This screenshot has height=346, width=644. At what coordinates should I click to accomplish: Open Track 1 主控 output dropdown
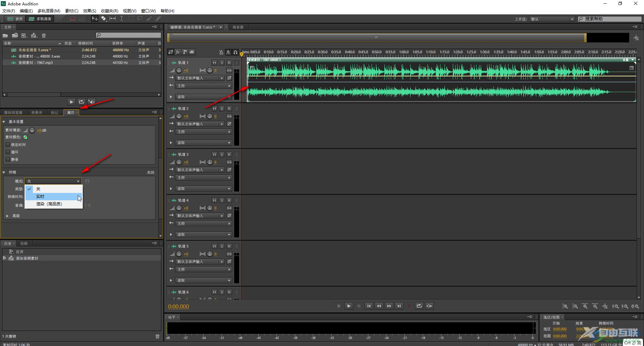[204, 86]
